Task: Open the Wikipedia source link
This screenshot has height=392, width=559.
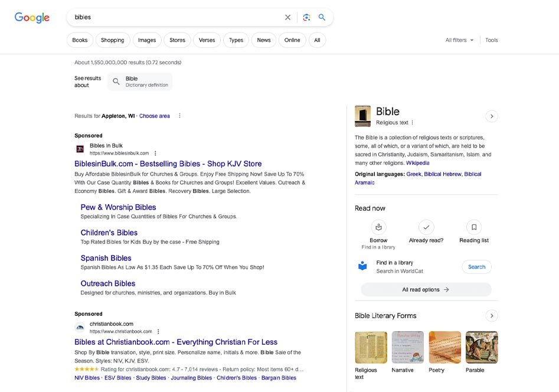Action: tap(418, 163)
